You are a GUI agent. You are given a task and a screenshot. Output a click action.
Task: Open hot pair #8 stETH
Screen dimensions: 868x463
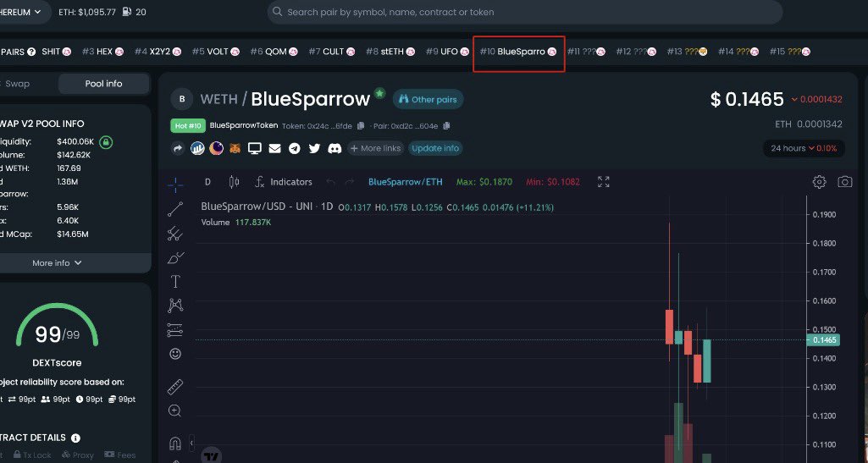click(x=390, y=52)
